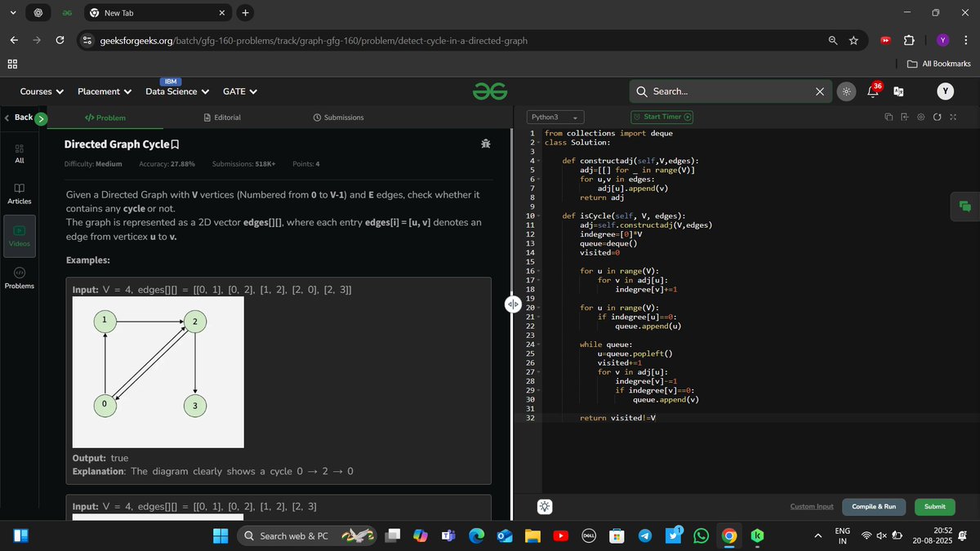Viewport: 980px width, 551px height.
Task: Open WhatsApp from the taskbar
Action: [701, 535]
